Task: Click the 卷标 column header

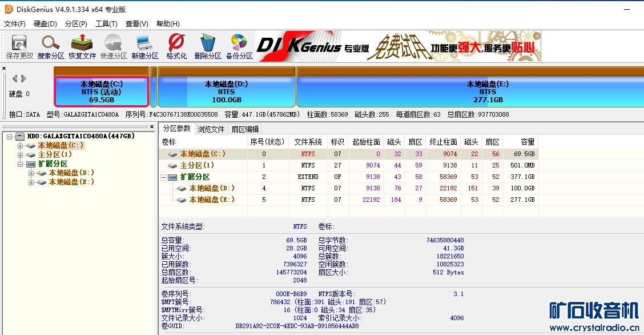Action: (203, 142)
